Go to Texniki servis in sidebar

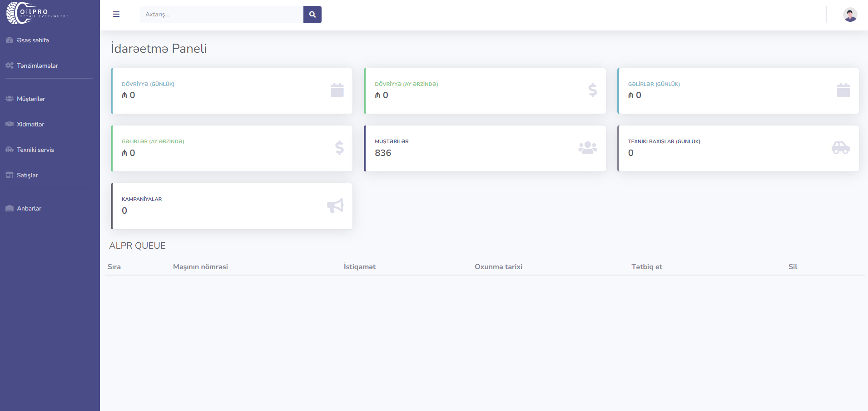click(x=35, y=150)
